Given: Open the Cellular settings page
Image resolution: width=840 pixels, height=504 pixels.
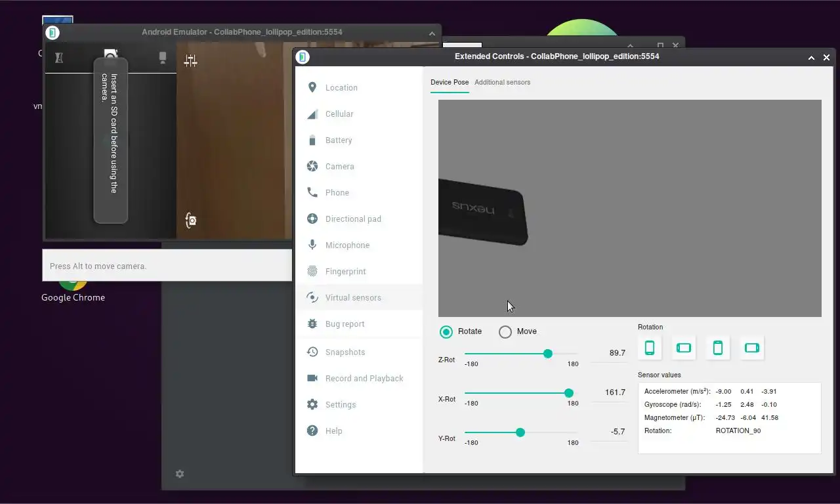Looking at the screenshot, I should (358, 114).
